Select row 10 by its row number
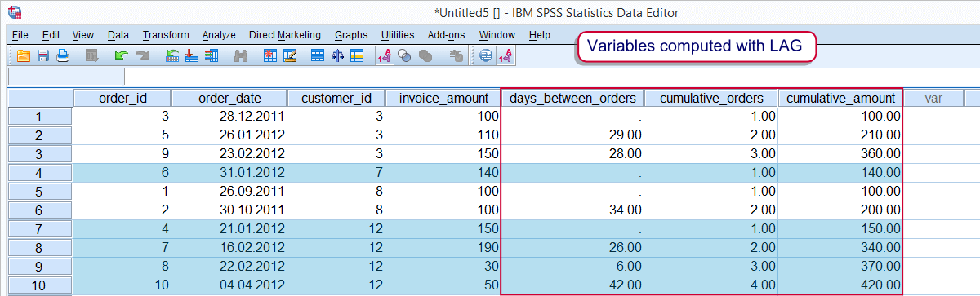 [40, 285]
